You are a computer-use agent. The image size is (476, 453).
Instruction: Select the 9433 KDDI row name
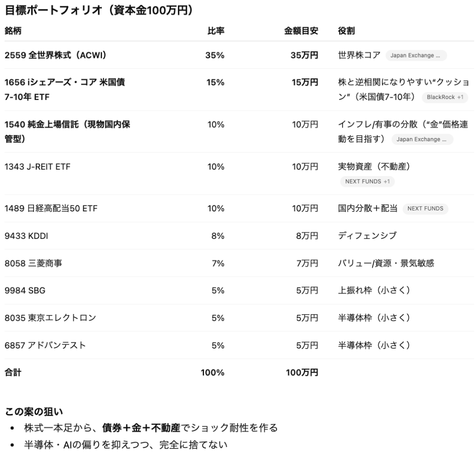[x=26, y=236]
